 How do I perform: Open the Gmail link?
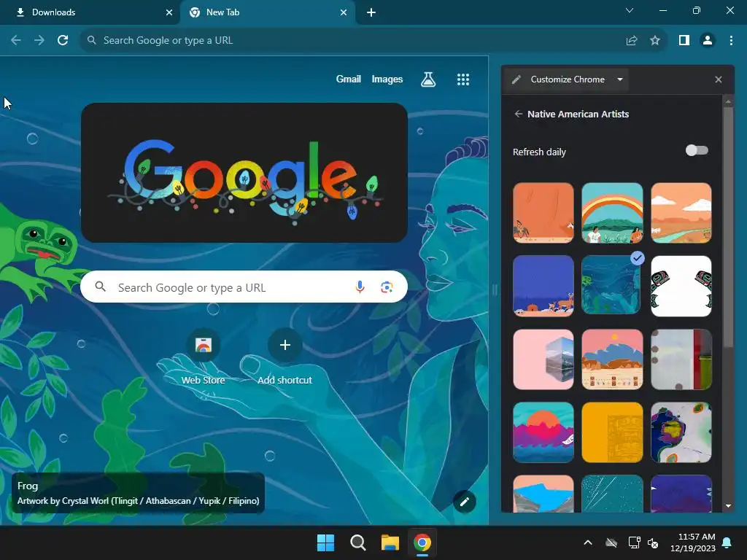(348, 79)
